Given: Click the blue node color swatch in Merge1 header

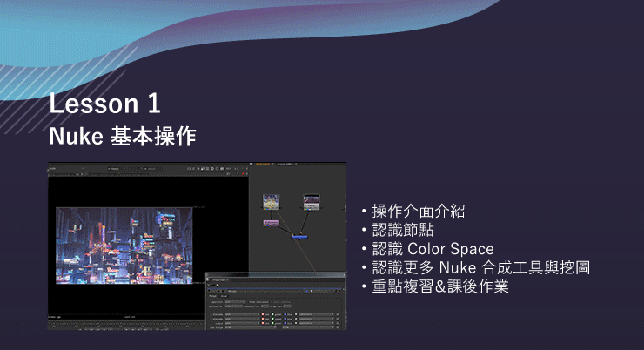Looking at the screenshot, I should click(x=307, y=291).
